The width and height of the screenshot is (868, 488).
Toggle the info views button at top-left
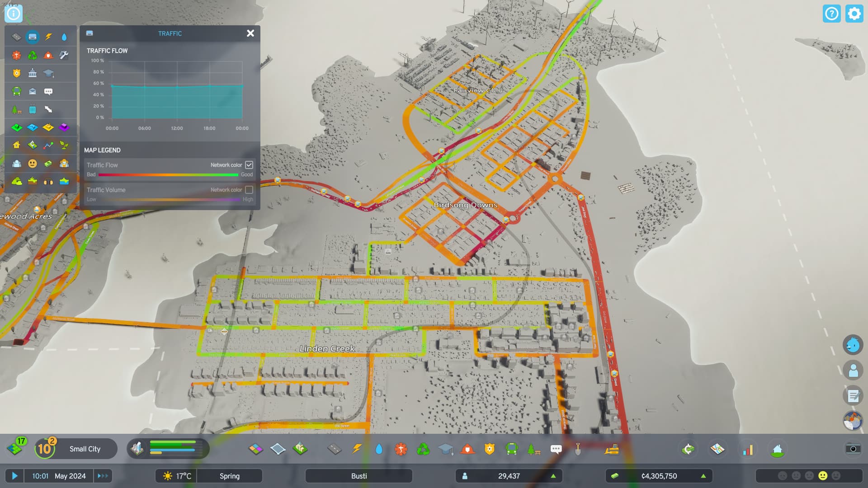pos(14,14)
